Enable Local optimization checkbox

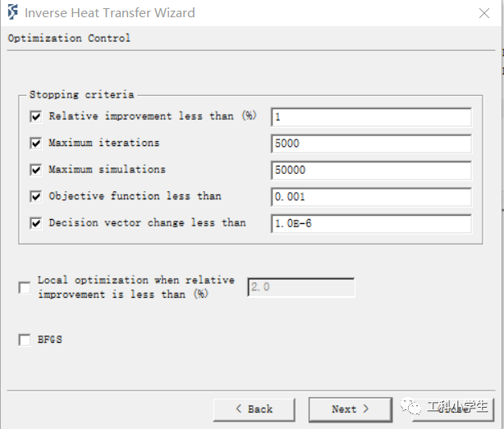click(25, 288)
